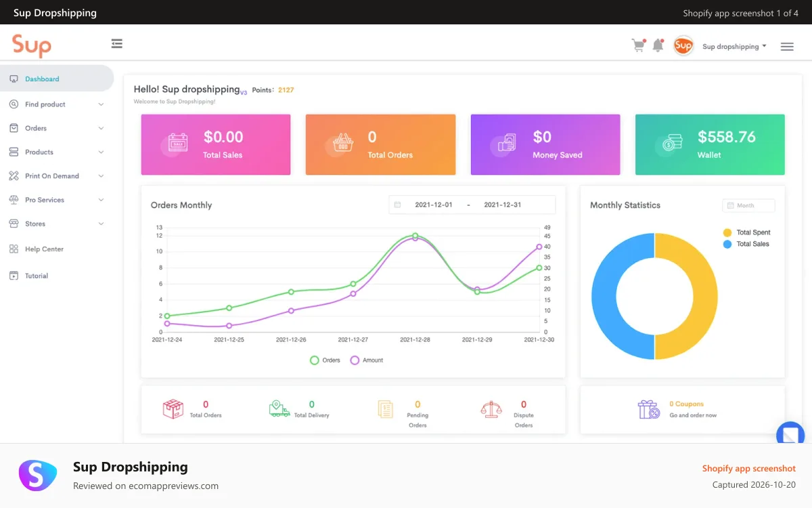Click the Dashboard monitor icon
Image resolution: width=812 pixels, height=508 pixels.
point(14,79)
